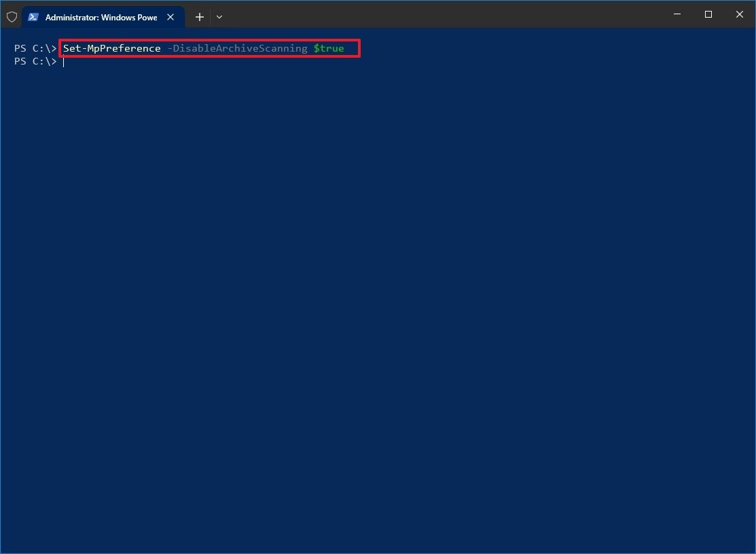Switch to the Administrator: Windows PowerShell tab
756x554 pixels.
(102, 17)
